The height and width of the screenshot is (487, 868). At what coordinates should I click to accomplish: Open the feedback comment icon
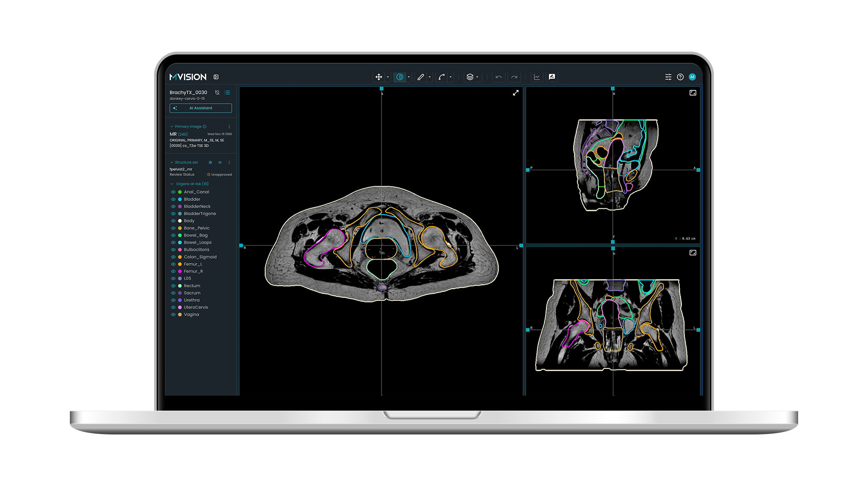[x=552, y=77]
